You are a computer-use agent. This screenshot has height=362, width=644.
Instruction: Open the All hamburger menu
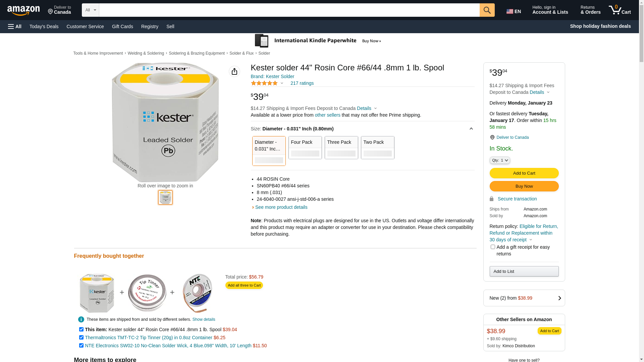click(15, 26)
